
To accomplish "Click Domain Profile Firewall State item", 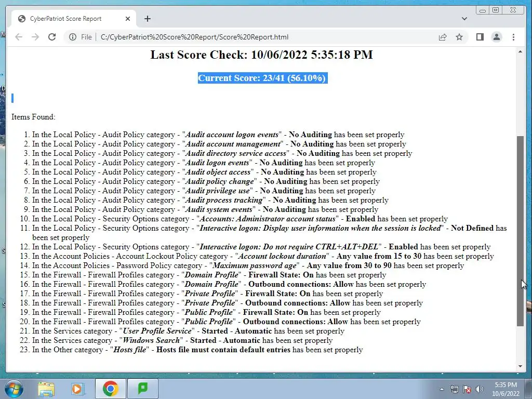I will [209, 275].
